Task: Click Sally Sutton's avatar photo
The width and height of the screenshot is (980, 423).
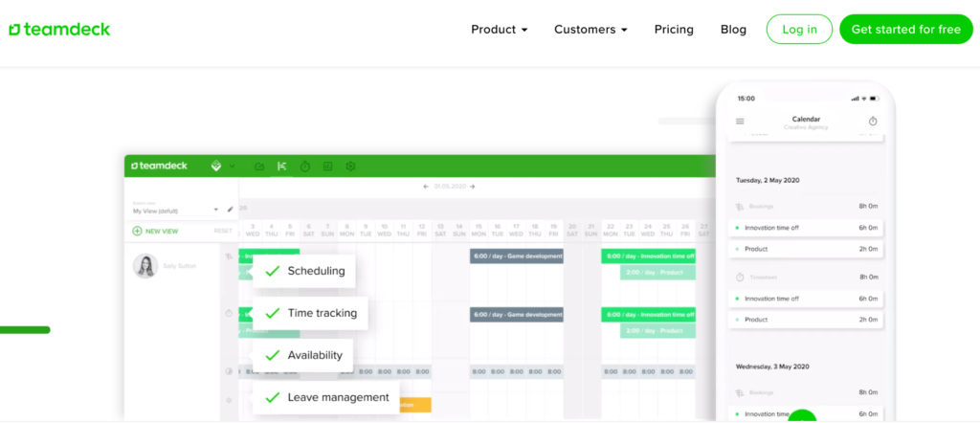Action: [145, 265]
